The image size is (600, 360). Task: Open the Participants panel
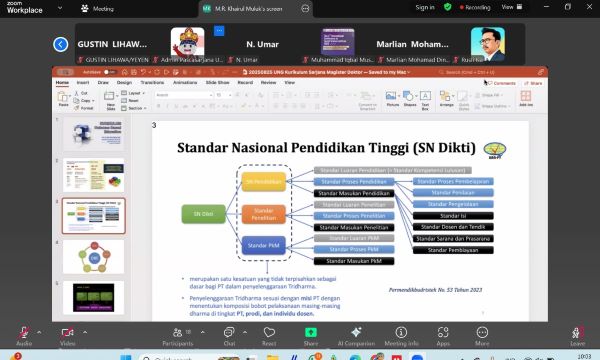coord(178,336)
